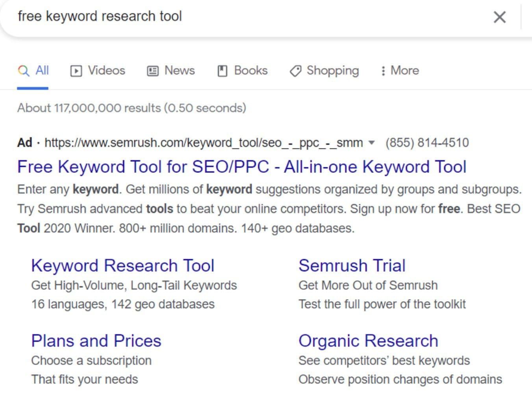Open the Organic Research sitelink

click(x=368, y=341)
